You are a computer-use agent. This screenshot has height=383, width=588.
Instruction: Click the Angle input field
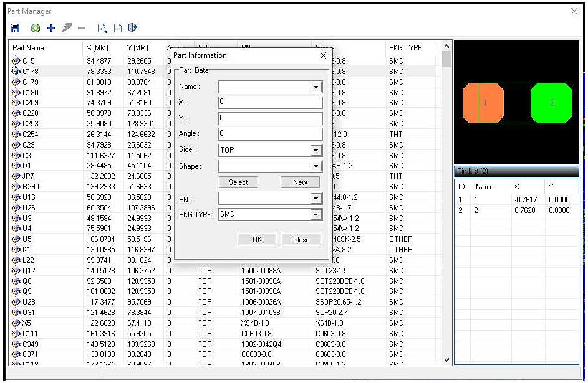(x=270, y=134)
